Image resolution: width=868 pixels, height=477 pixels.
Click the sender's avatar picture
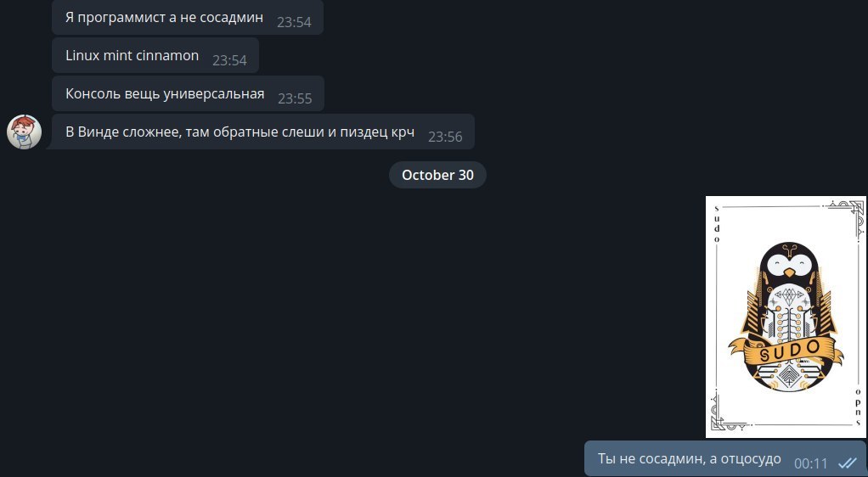pos(25,132)
